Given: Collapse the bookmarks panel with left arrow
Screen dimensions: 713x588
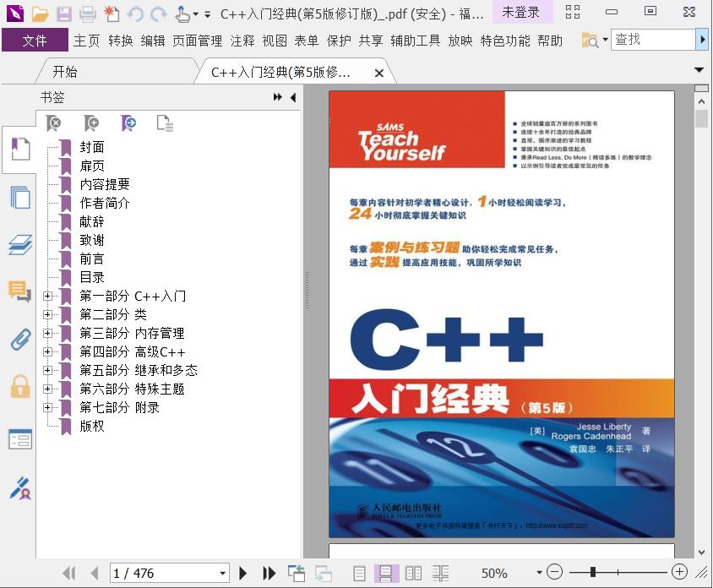Looking at the screenshot, I should point(293,97).
